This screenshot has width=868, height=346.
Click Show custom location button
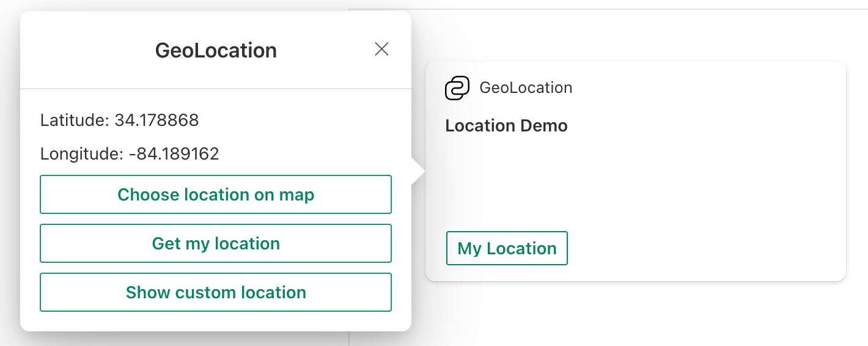(216, 292)
